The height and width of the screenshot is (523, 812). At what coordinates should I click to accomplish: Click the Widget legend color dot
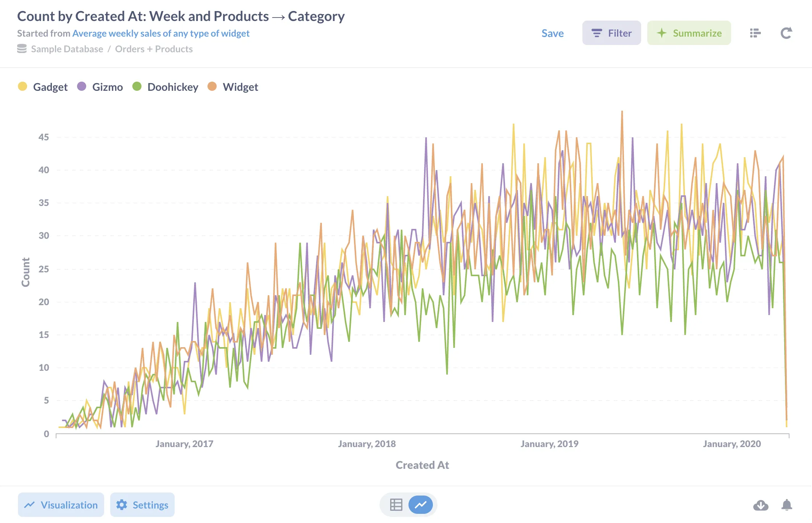(212, 87)
